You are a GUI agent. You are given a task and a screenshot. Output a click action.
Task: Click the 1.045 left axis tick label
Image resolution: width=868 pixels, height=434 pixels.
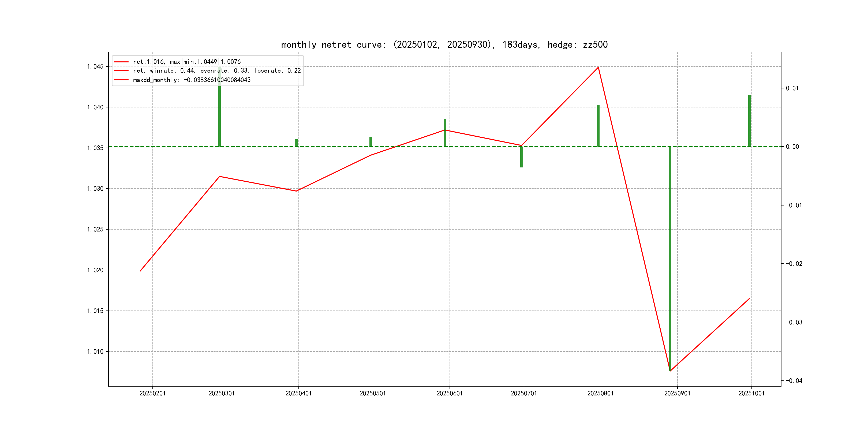coord(95,66)
